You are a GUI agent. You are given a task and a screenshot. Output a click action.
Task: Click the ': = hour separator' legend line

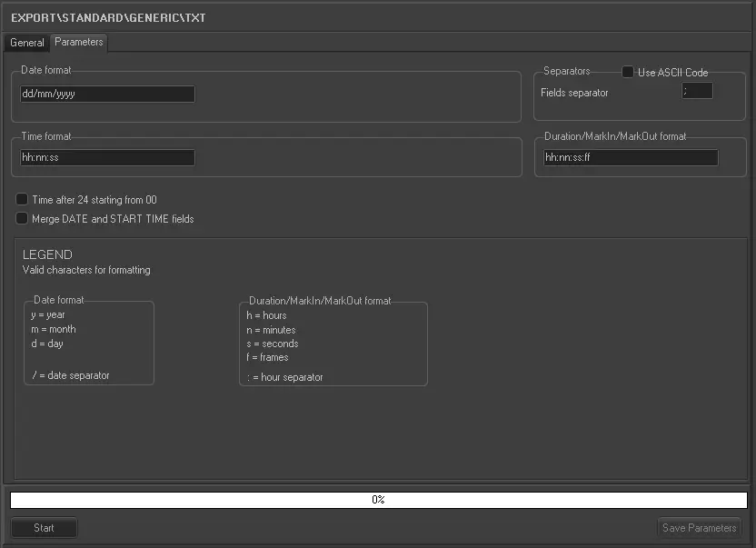tap(284, 377)
